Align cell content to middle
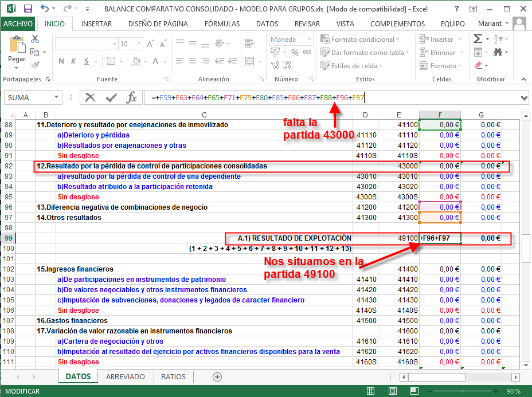The height and width of the screenshot is (397, 532). pyautogui.click(x=193, y=43)
